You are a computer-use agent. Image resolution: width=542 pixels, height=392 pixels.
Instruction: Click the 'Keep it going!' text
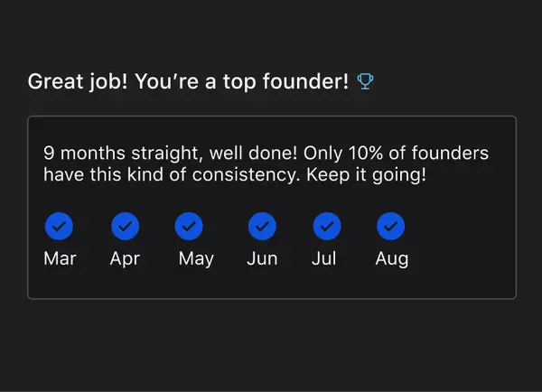coord(366,175)
